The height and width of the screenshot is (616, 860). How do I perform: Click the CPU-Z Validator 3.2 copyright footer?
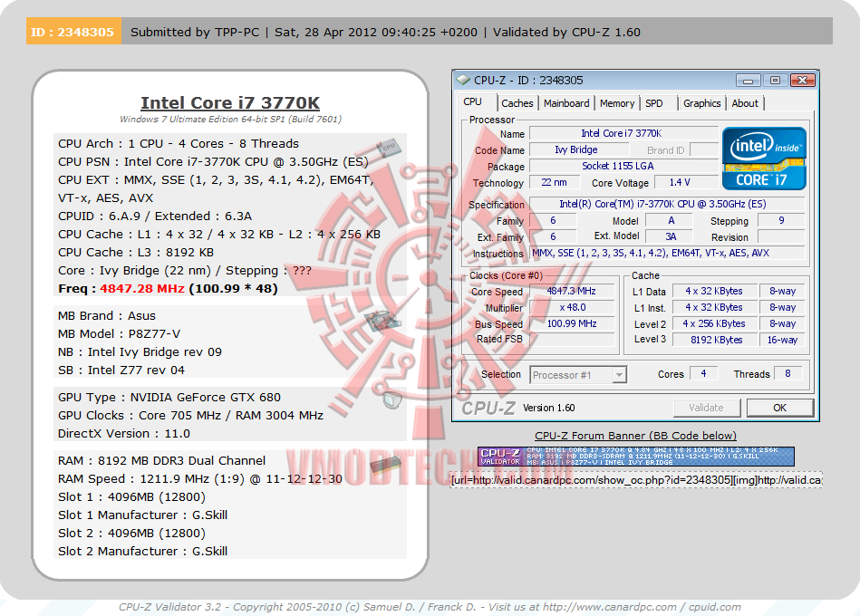[430, 607]
